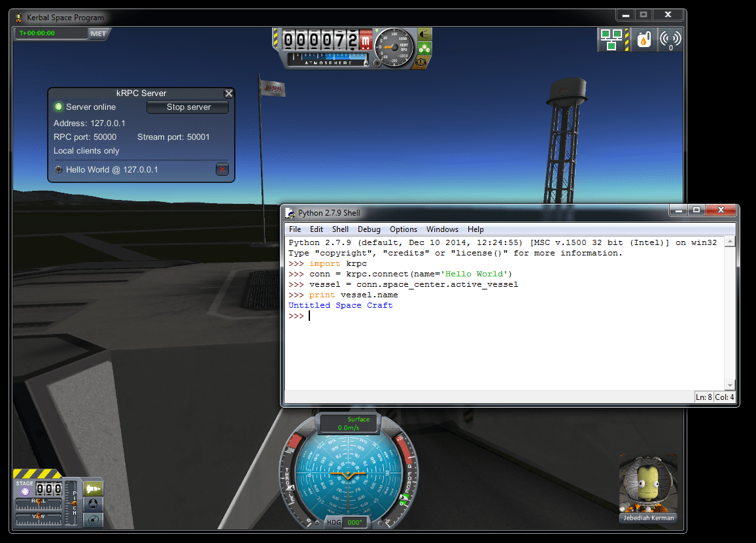Select staging mode icon with rocket
Image resolution: width=756 pixels, height=543 pixels.
click(x=94, y=488)
